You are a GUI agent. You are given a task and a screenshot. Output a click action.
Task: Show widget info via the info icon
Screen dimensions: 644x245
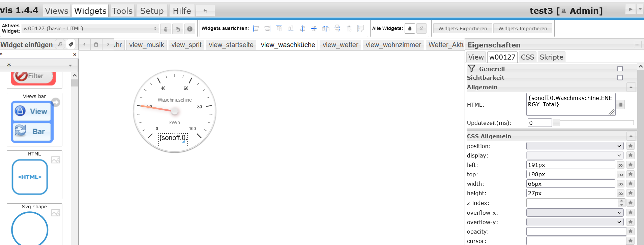190,29
